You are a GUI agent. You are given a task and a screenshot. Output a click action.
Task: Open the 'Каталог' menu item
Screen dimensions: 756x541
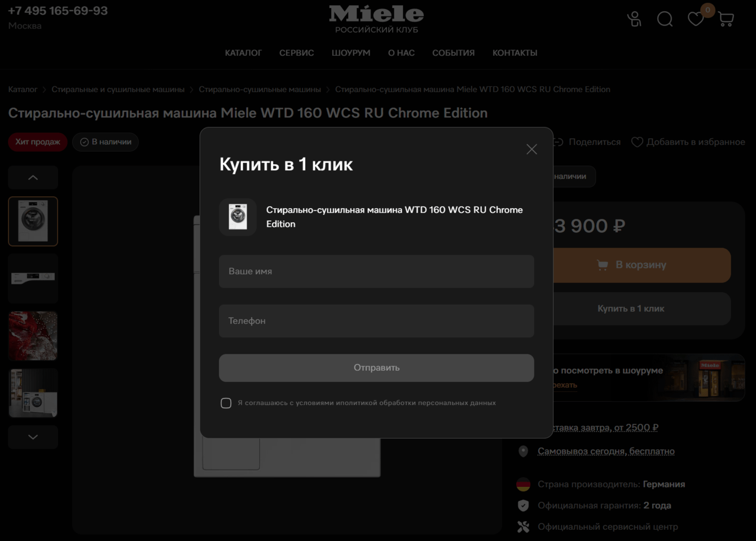tap(243, 53)
